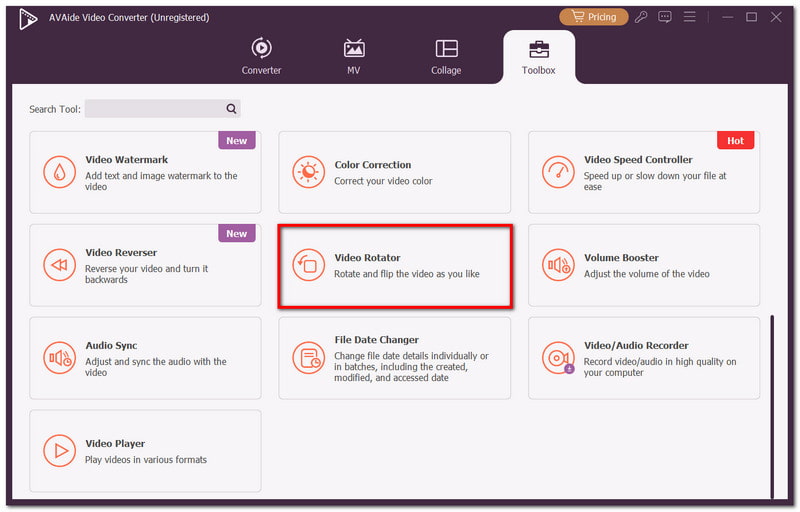Close the AVAide Video Converter window
800x512 pixels.
776,17
